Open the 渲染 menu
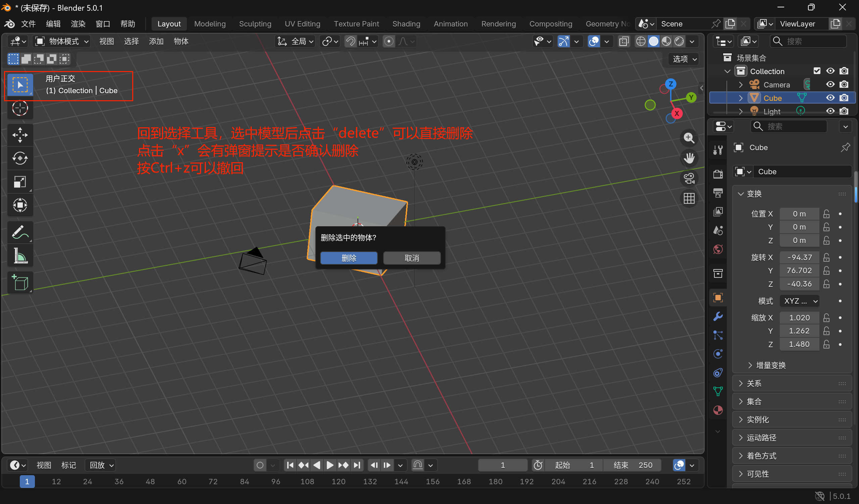The width and height of the screenshot is (859, 504). [x=78, y=24]
